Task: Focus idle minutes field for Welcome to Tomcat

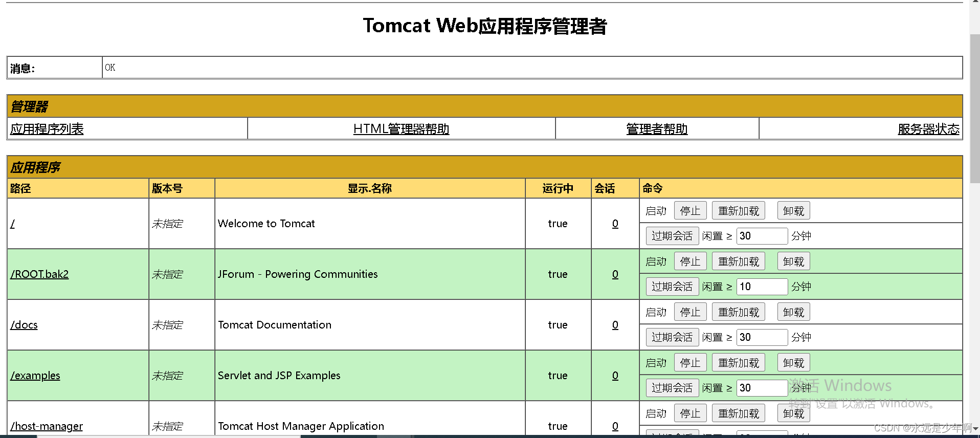Action: pyautogui.click(x=762, y=236)
